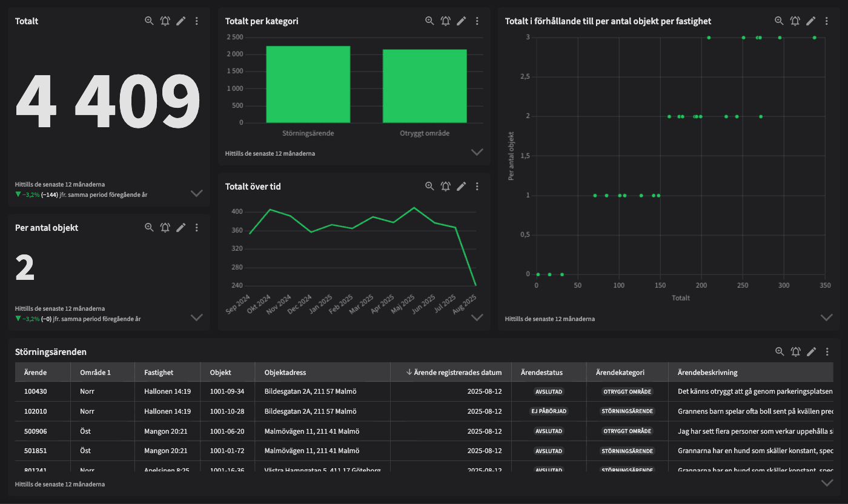Sort by Ärende registrerades datum column
848x504 pixels.
click(454, 372)
